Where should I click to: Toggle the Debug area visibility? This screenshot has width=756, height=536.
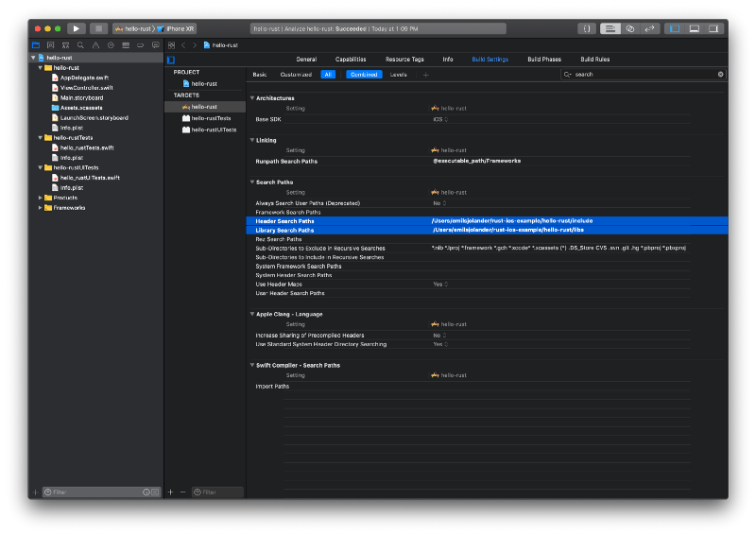695,28
